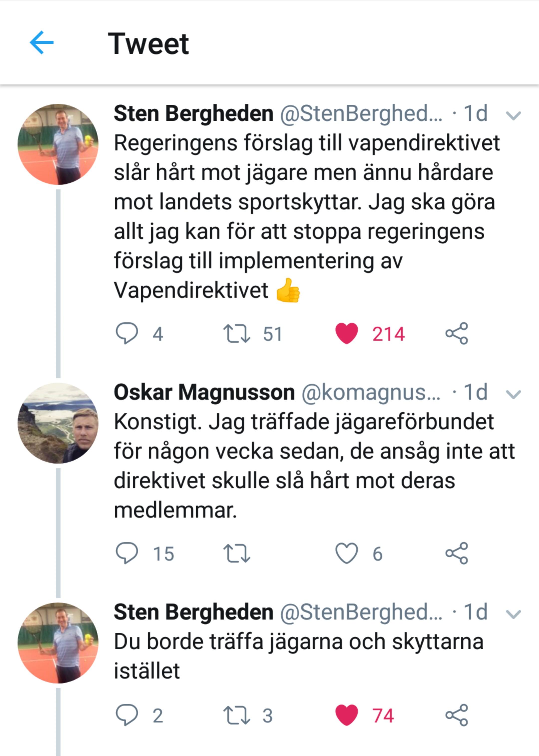View Oskar Magnusson's profile picture

[58, 423]
